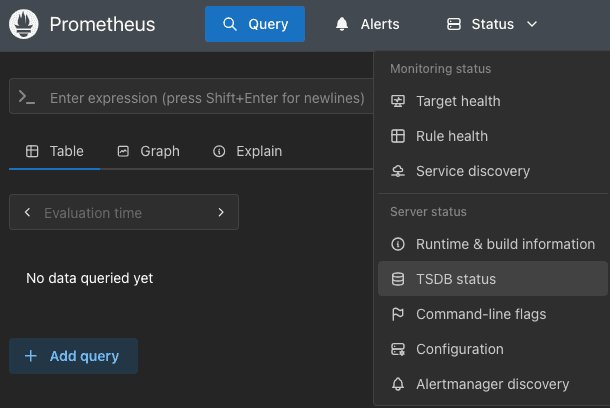Switch to the Explain tab
Image resolution: width=610 pixels, height=408 pixels.
coord(247,151)
